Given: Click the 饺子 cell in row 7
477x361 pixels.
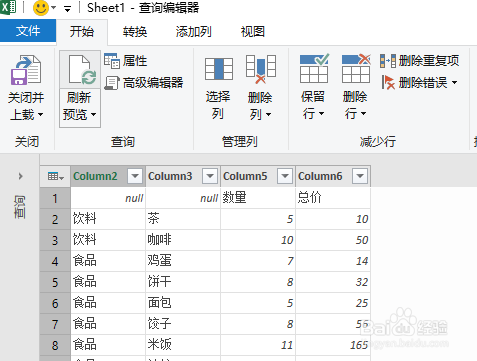Looking at the screenshot, I should point(183,324).
